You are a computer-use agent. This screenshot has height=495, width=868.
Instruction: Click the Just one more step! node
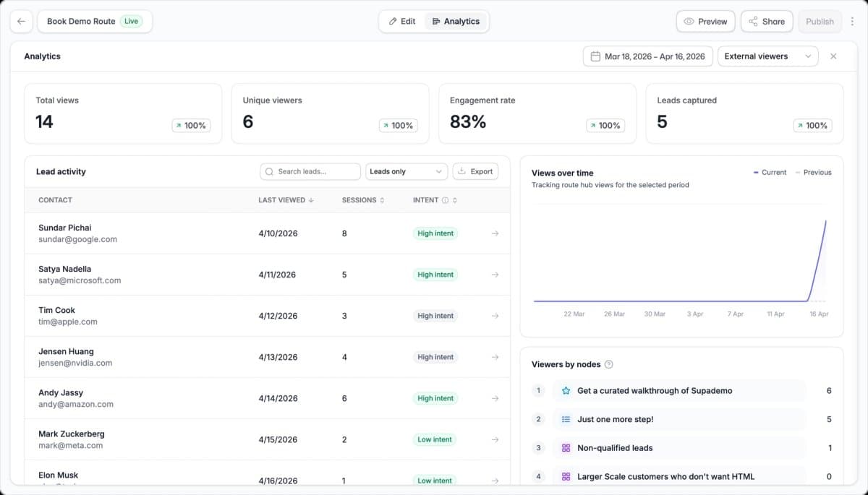pyautogui.click(x=679, y=419)
